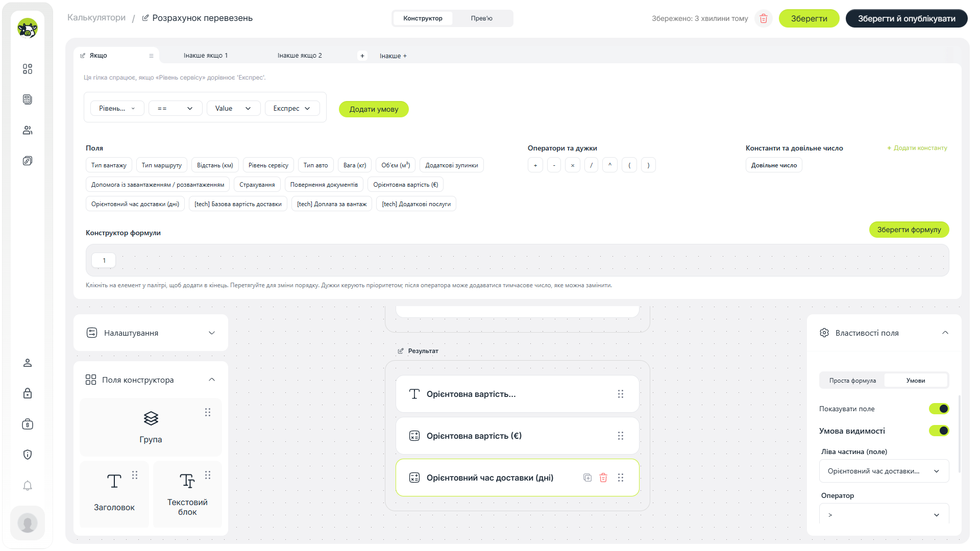Click the shield icon in sidebar

[x=28, y=455]
